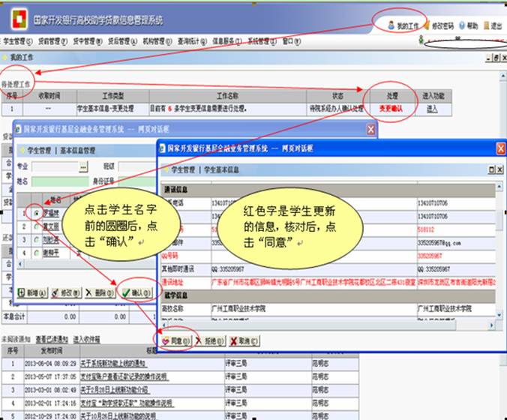Open the 专业 browse selector button
This screenshot has height=420, width=507.
(x=84, y=166)
